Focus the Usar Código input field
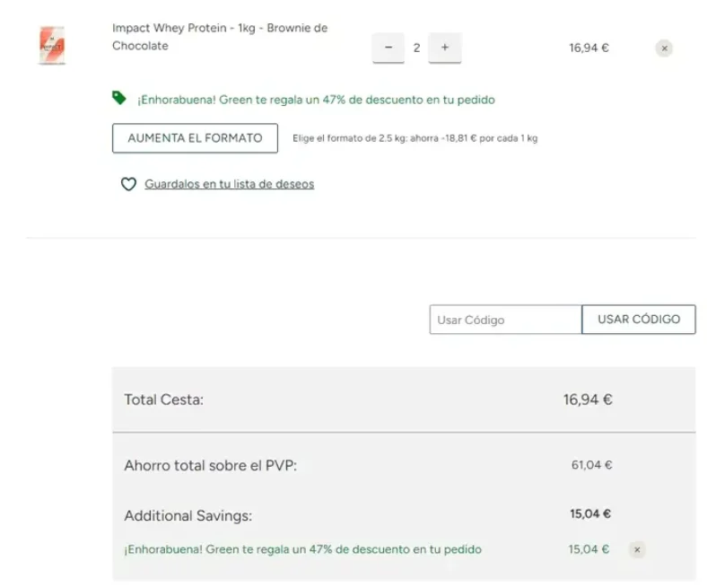 pyautogui.click(x=505, y=320)
